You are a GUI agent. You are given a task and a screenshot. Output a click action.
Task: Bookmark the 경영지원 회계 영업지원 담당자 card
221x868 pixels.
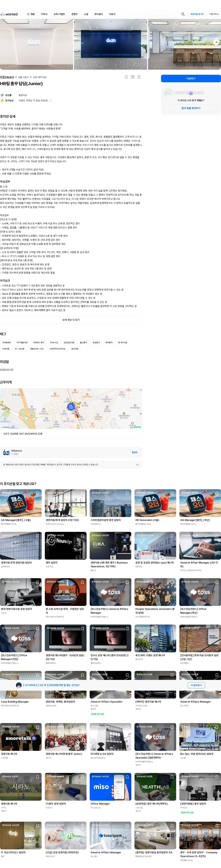coord(37,536)
